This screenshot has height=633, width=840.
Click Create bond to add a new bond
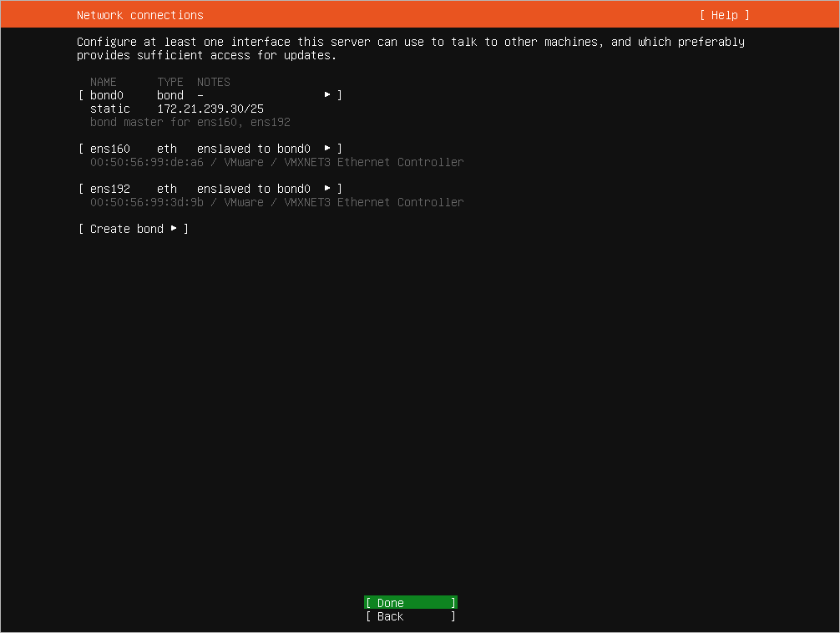[127, 228]
